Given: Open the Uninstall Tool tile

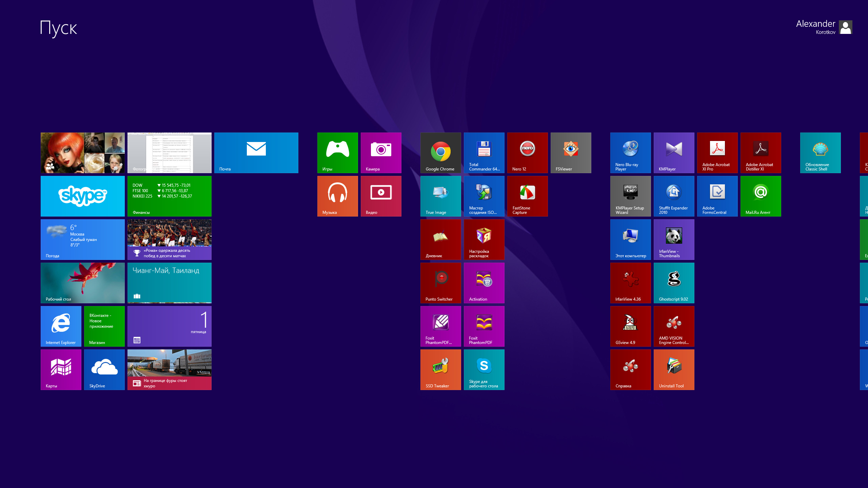Looking at the screenshot, I should coord(674,369).
